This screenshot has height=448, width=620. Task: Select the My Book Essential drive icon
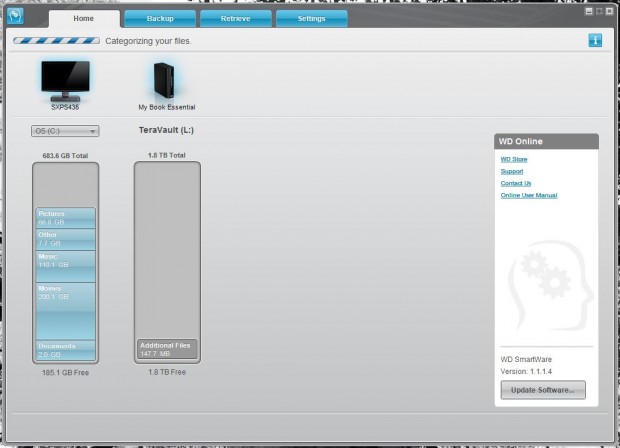(164, 80)
